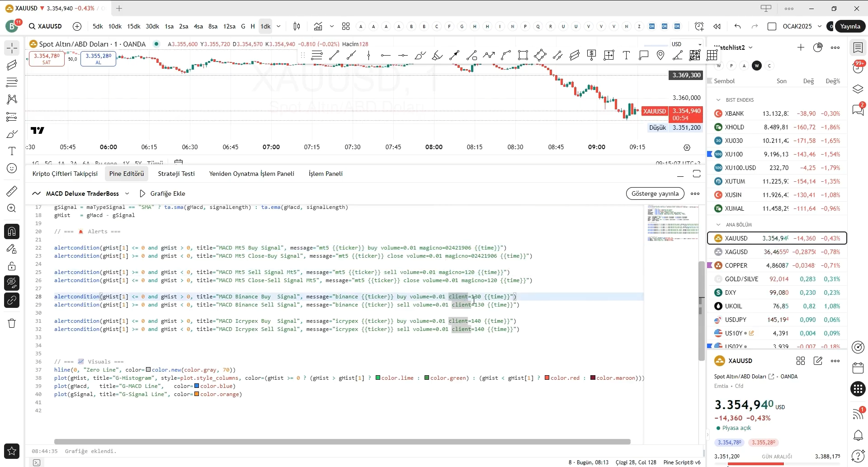Click the color.blue swatch in code
The height and width of the screenshot is (467, 868).
197,386
